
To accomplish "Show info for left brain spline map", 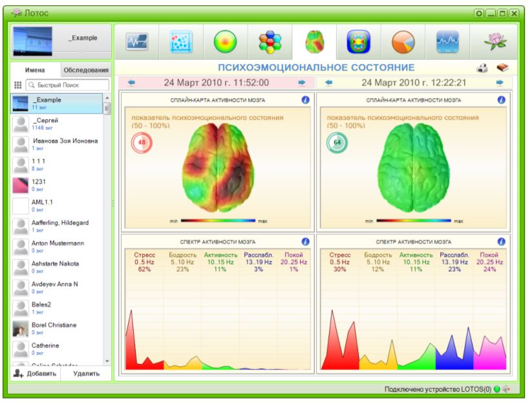I will (306, 100).
